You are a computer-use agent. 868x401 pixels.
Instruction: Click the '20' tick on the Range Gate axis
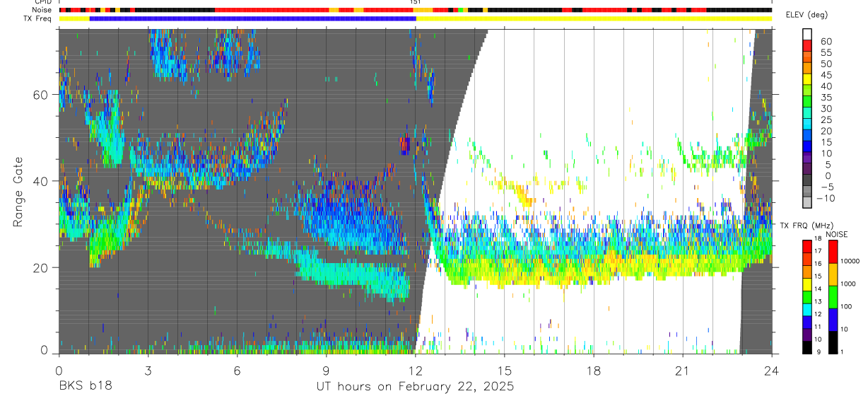tap(41, 267)
